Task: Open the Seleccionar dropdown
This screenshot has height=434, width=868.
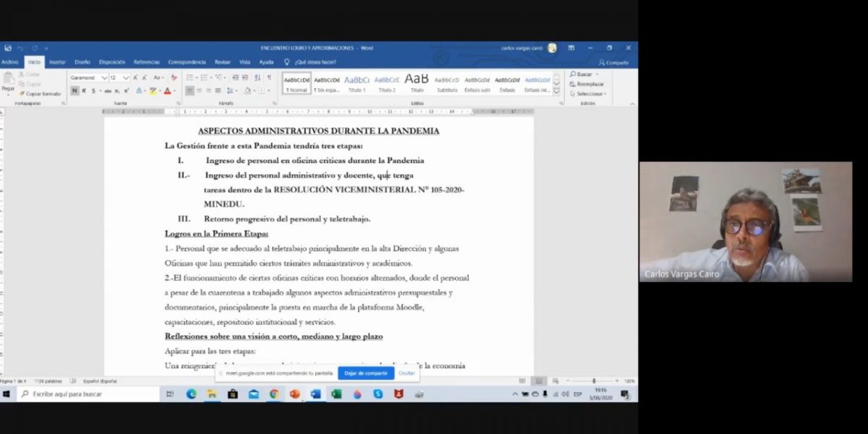Action: 588,93
